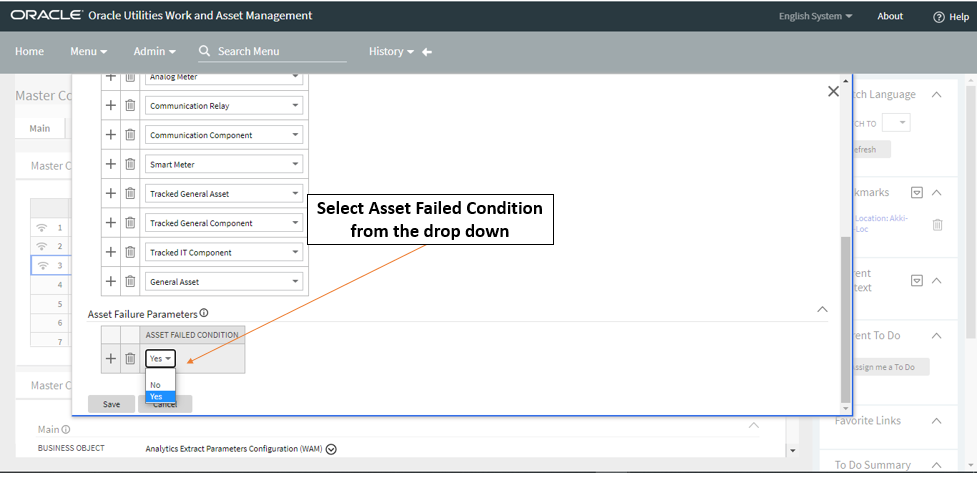Screen dimensions: 979x478
Task: Open Current Context zone menu icon
Action: 916,281
